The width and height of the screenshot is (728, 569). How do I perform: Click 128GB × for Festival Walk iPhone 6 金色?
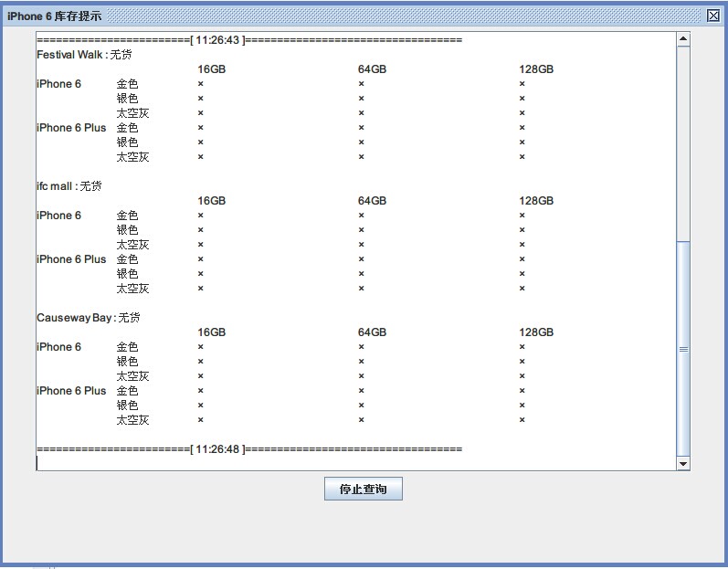coord(522,84)
